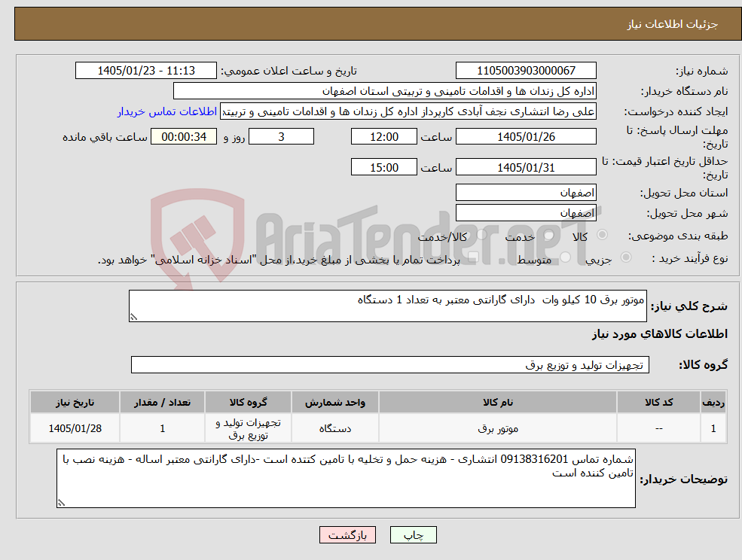
Task: Select the جزیی purchase type radio
Action: 625,257
